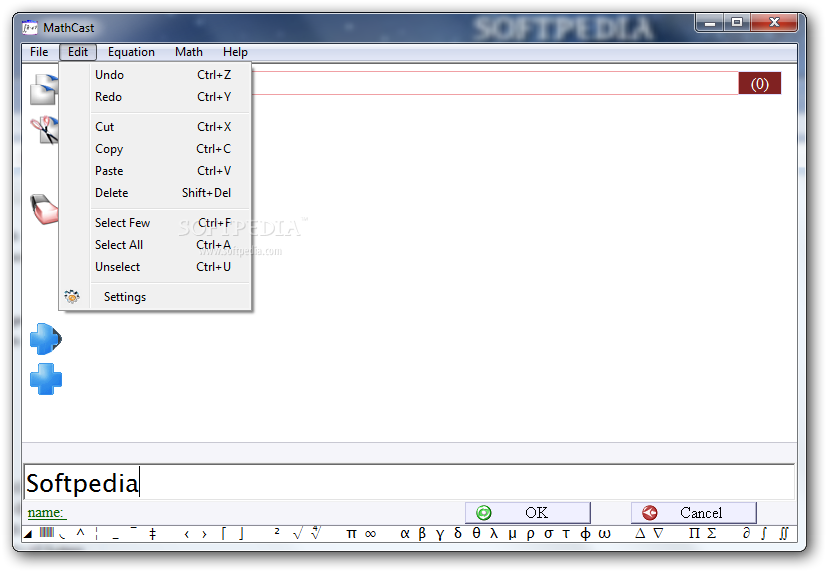Expand the symbol bar triangle arrow
Screen dimensions: 827x572
tap(28, 534)
